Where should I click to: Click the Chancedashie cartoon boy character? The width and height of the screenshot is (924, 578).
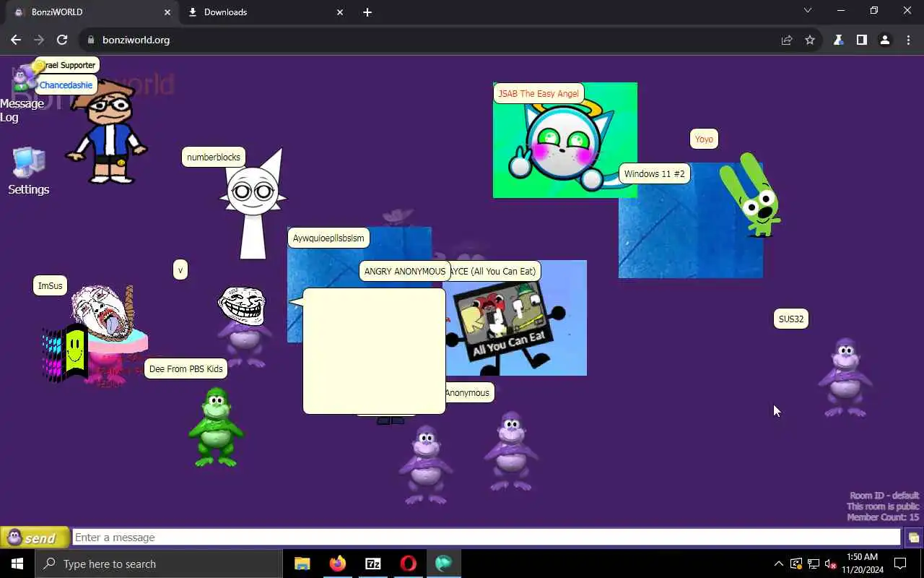click(x=108, y=132)
